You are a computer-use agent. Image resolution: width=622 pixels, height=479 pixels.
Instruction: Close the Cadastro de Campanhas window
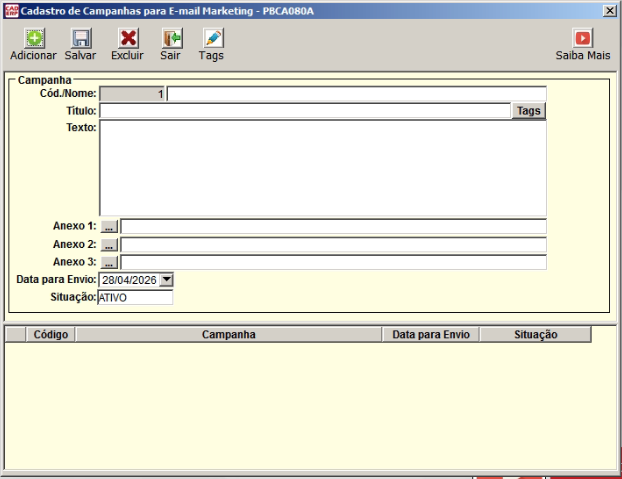(609, 11)
